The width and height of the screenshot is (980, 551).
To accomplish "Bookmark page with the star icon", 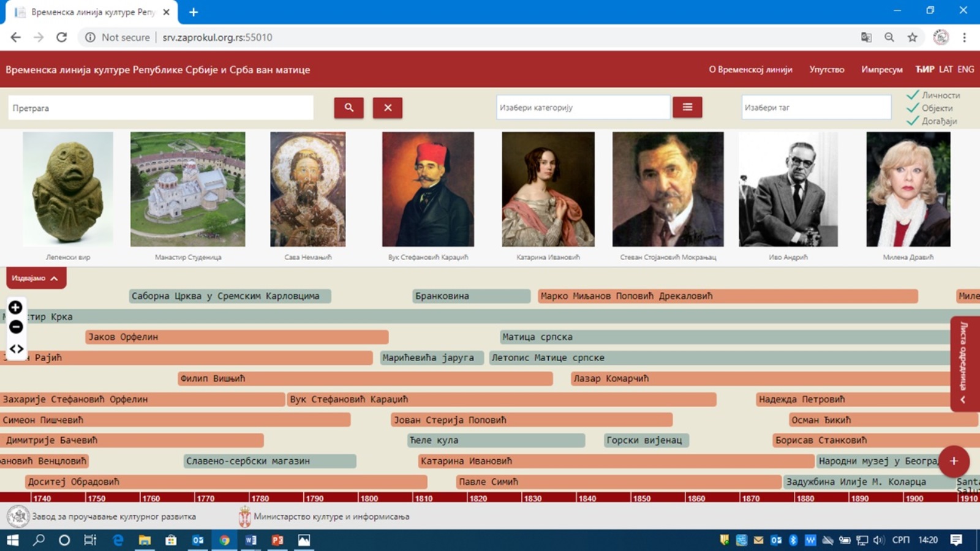I will click(912, 37).
